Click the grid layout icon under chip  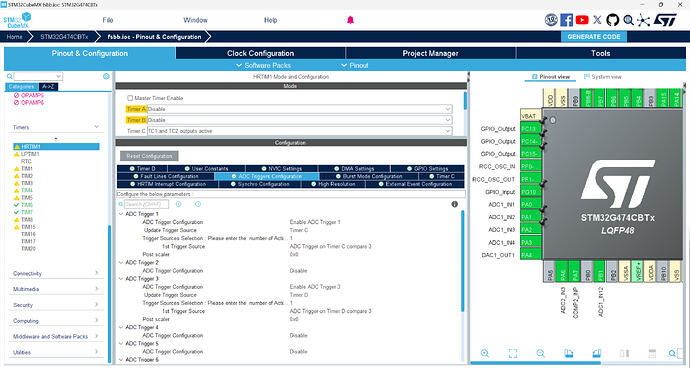(x=652, y=353)
